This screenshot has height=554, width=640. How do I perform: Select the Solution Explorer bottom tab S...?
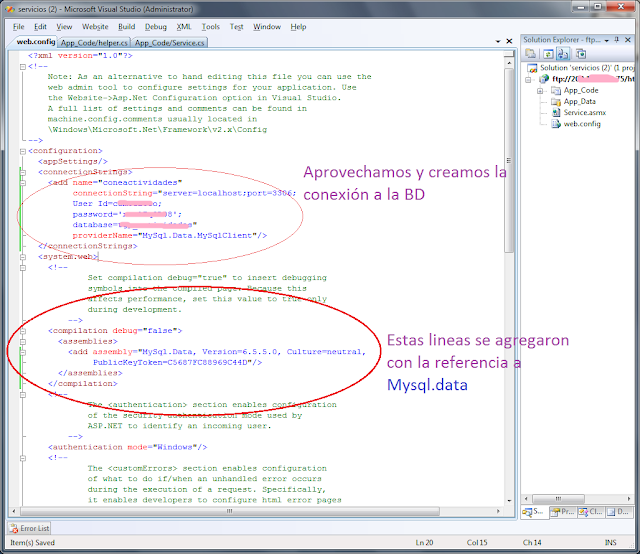pos(533,512)
